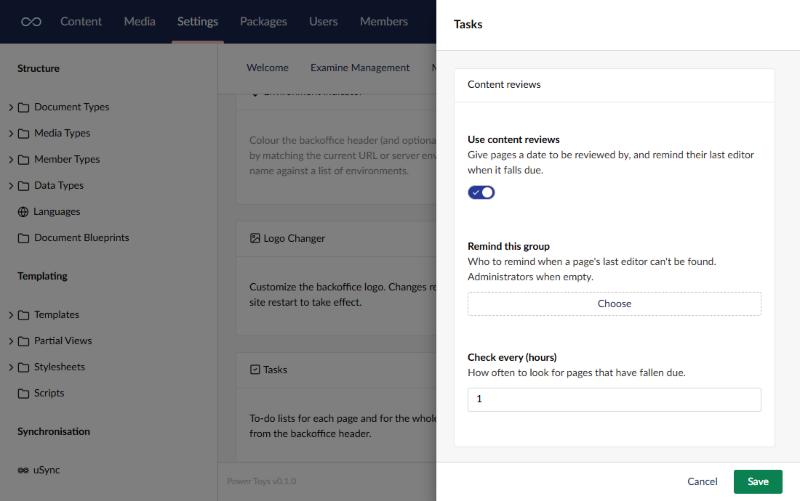
Task: Select Document Types in the tree
Action: tap(71, 107)
